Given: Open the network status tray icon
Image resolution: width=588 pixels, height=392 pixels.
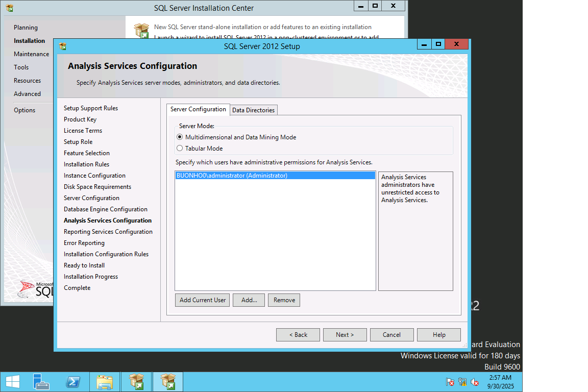Looking at the screenshot, I should [462, 382].
